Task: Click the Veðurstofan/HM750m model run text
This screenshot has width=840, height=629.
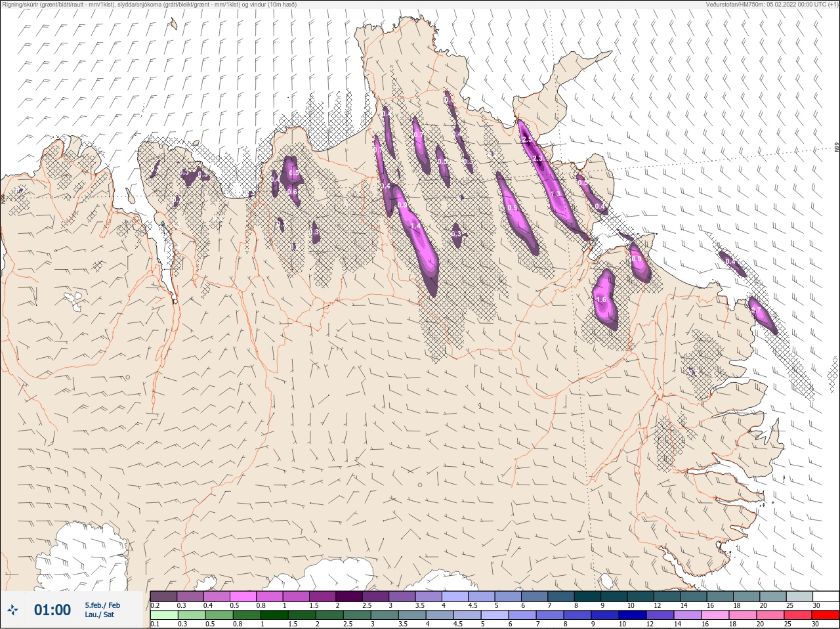Action: [772, 5]
